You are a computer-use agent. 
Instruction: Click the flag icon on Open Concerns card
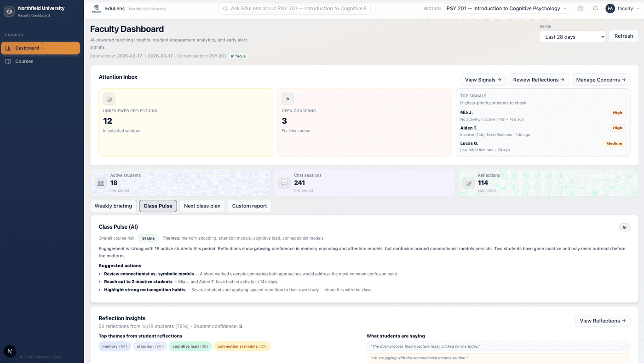287,98
